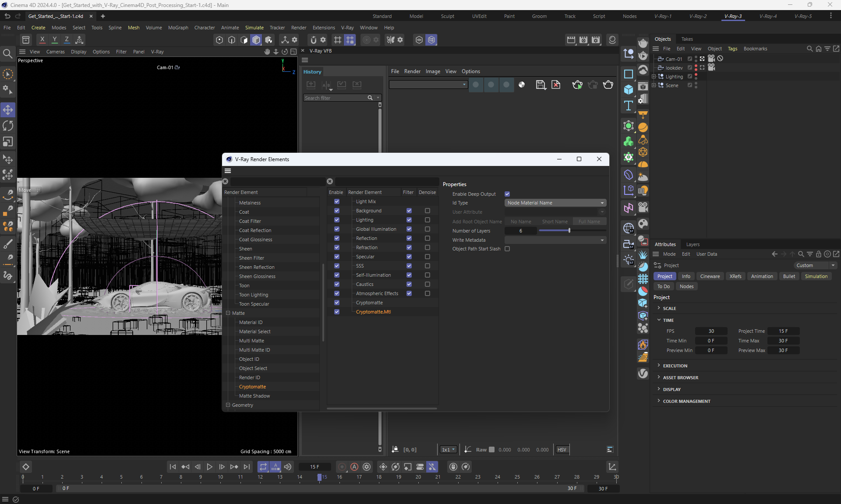Switch to the Takes tab
This screenshot has width=841, height=504.
click(x=687, y=39)
